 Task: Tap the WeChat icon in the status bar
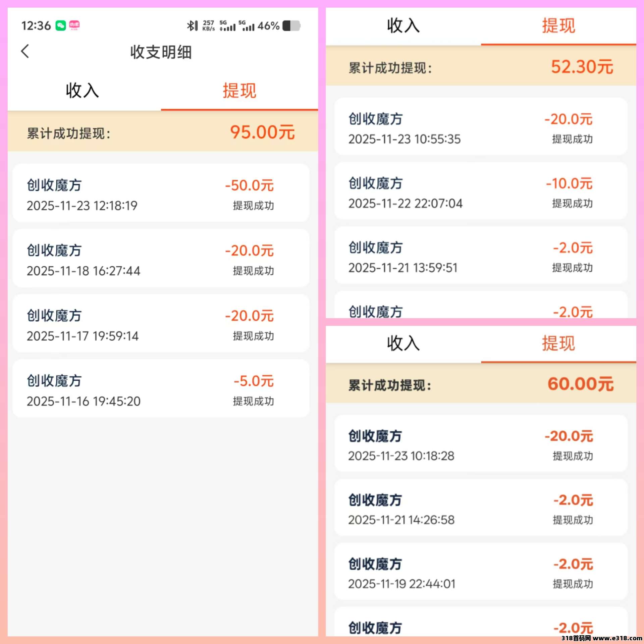60,25
